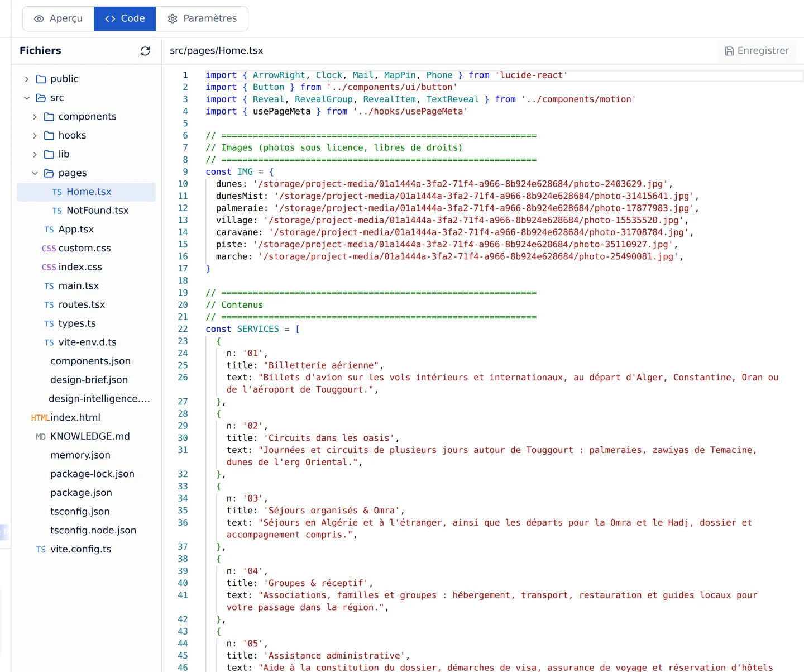804x672 pixels.
Task: Select the Code tab
Action: (125, 18)
